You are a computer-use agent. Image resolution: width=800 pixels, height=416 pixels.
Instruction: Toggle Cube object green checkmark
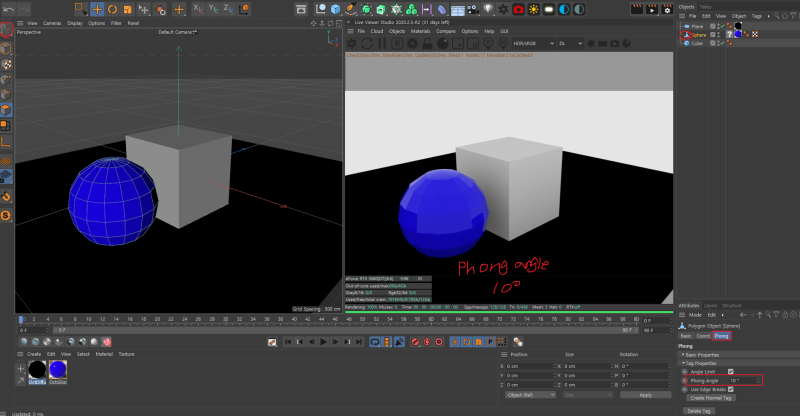[x=723, y=43]
